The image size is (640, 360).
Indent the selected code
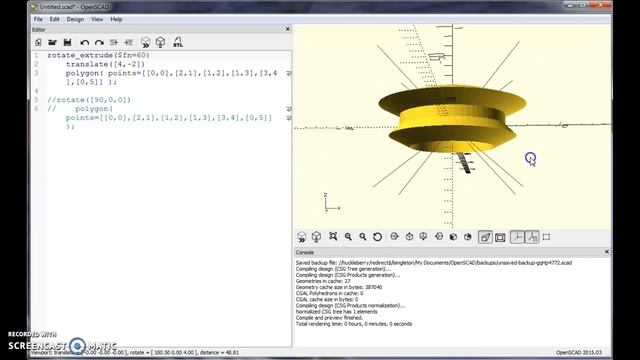129,42
